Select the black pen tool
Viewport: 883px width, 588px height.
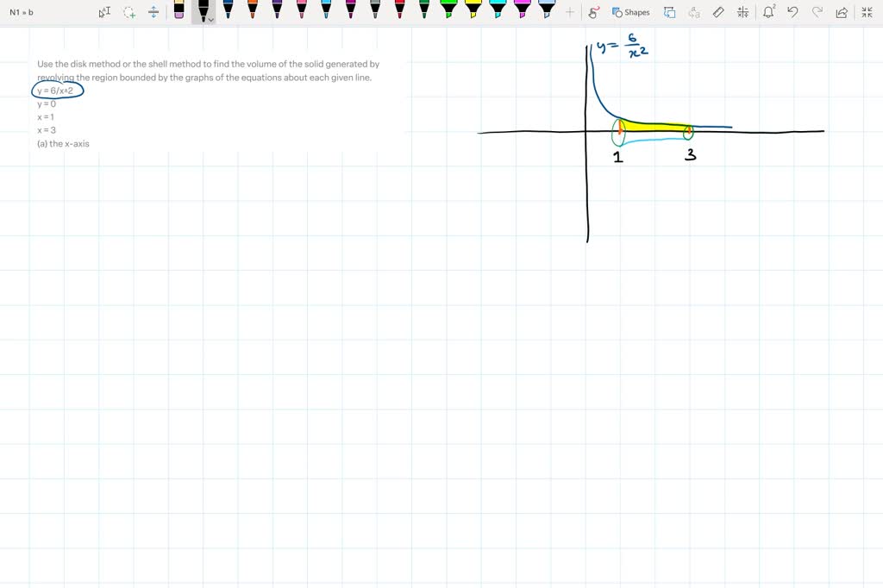point(203,11)
